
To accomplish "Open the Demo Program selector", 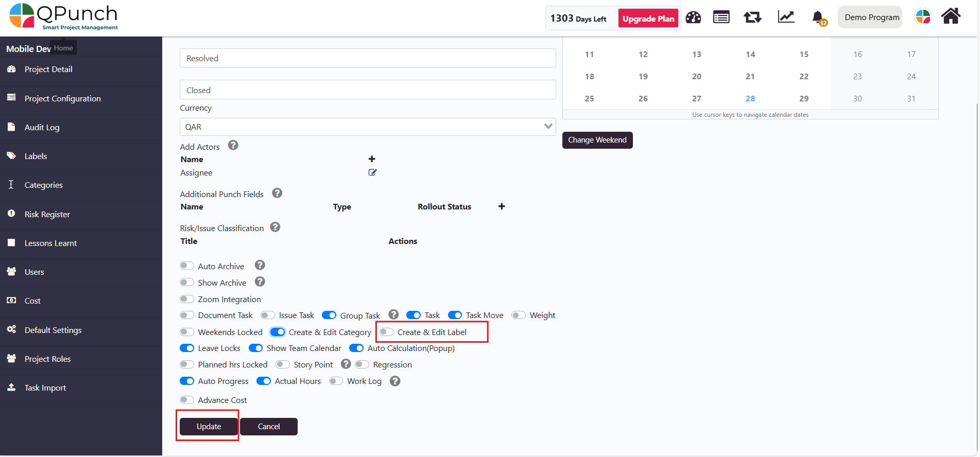I will 870,17.
